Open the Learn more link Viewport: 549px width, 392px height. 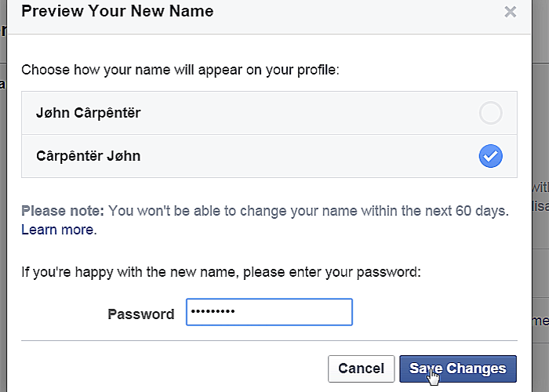[58, 230]
